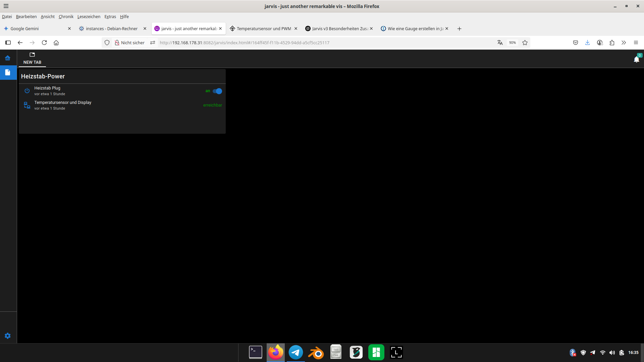Open the notifications bell

click(x=636, y=60)
